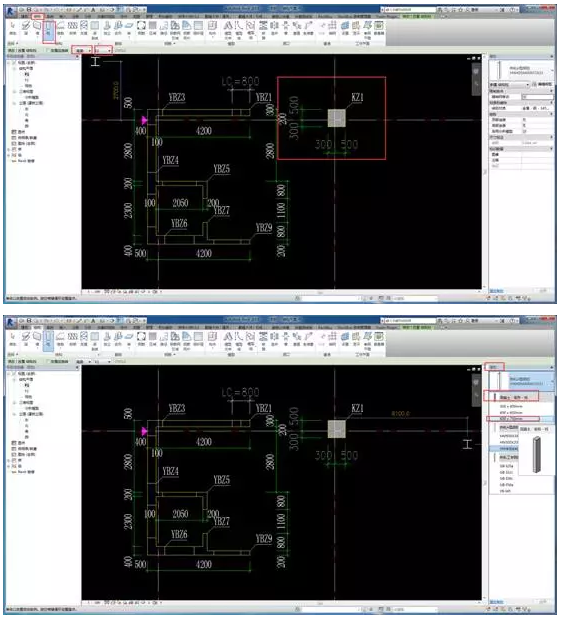Activate the highlighted Column tool in top window
The image size is (561, 618).
pyautogui.click(x=48, y=30)
